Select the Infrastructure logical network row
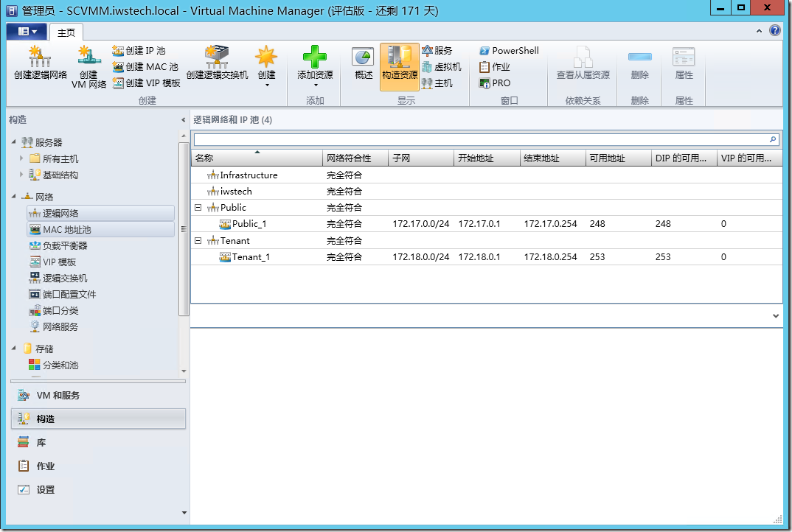Image resolution: width=792 pixels, height=532 pixels. [x=487, y=175]
